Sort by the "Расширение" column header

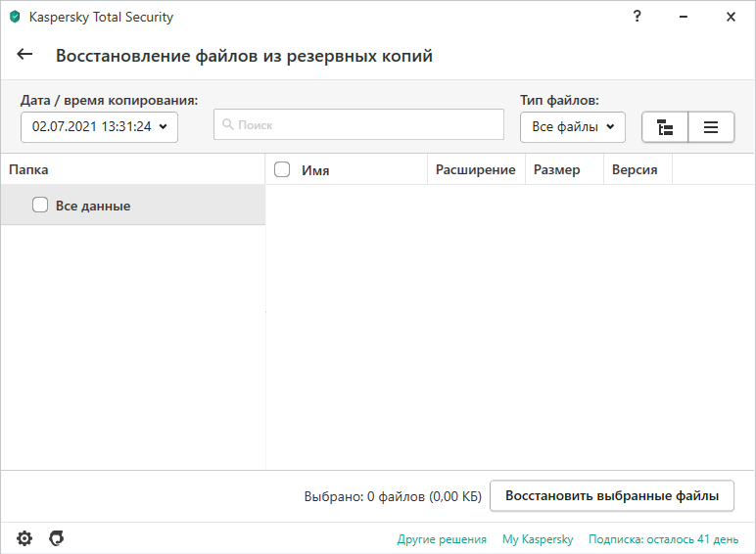pyautogui.click(x=475, y=169)
